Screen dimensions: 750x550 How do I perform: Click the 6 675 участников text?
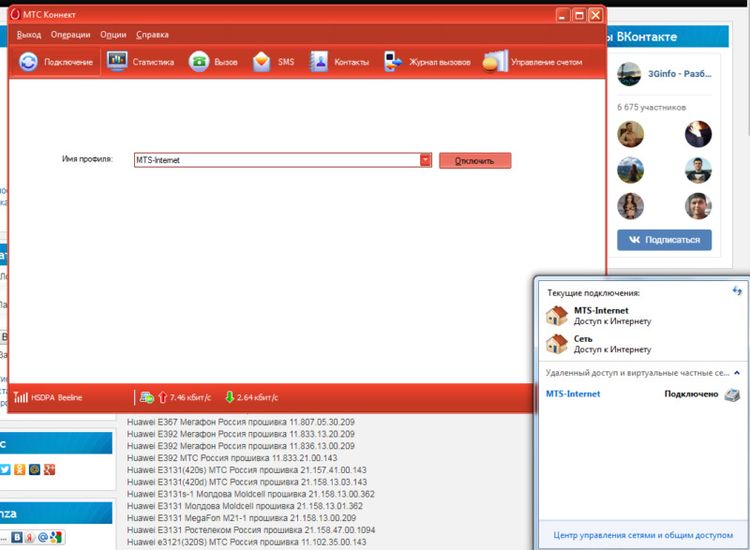651,107
